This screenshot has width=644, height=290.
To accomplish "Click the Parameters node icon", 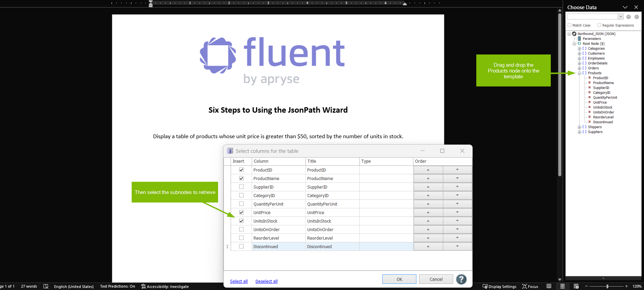I will pyautogui.click(x=579, y=38).
